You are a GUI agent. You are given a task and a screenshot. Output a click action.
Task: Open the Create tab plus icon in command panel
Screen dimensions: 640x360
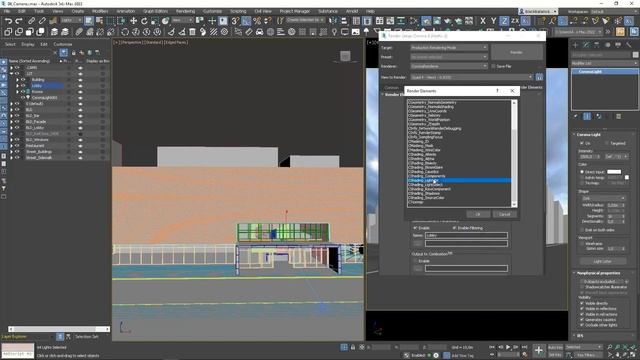pyautogui.click(x=576, y=45)
